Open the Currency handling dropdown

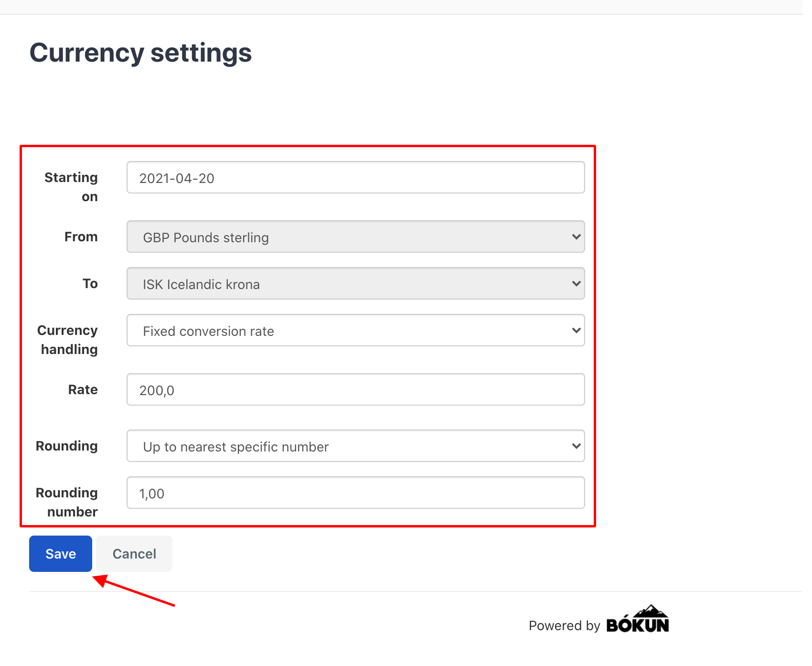point(355,330)
